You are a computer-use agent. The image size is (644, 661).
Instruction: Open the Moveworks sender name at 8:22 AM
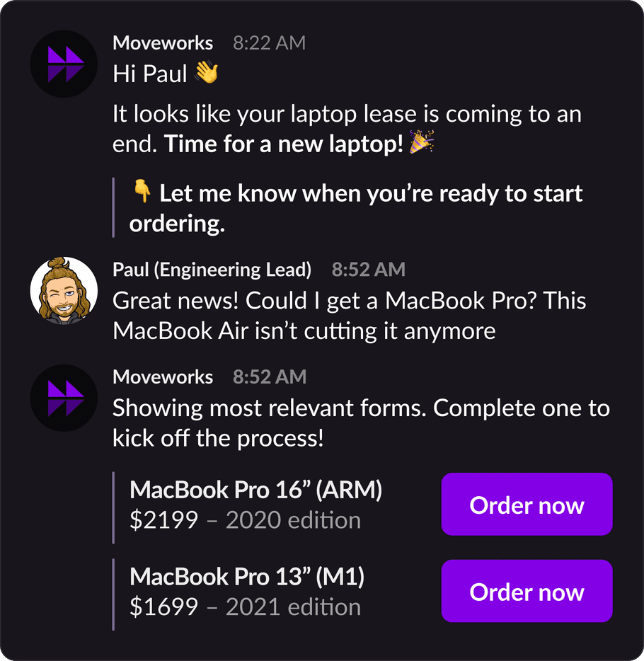point(163,43)
